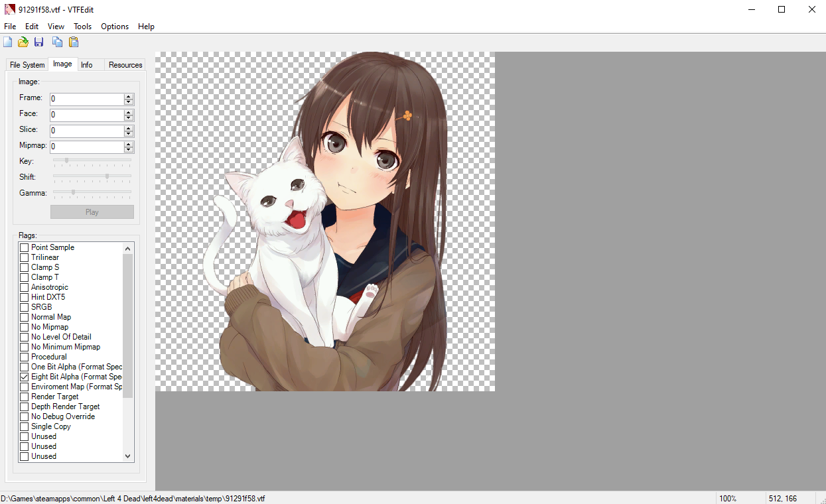
Task: Click the New file toolbar icon
Action: pyautogui.click(x=8, y=42)
